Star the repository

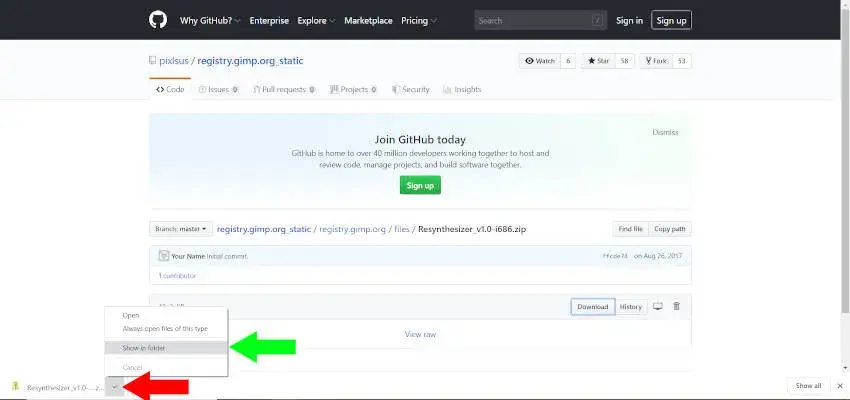[x=598, y=61]
